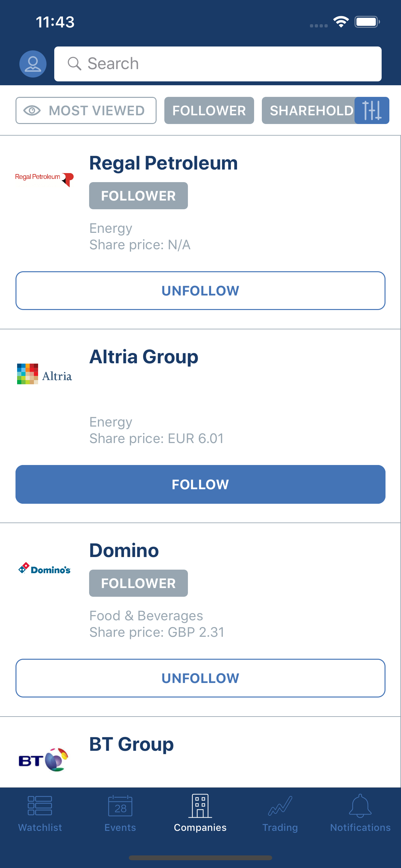Tap the search magnifier icon

[74, 64]
